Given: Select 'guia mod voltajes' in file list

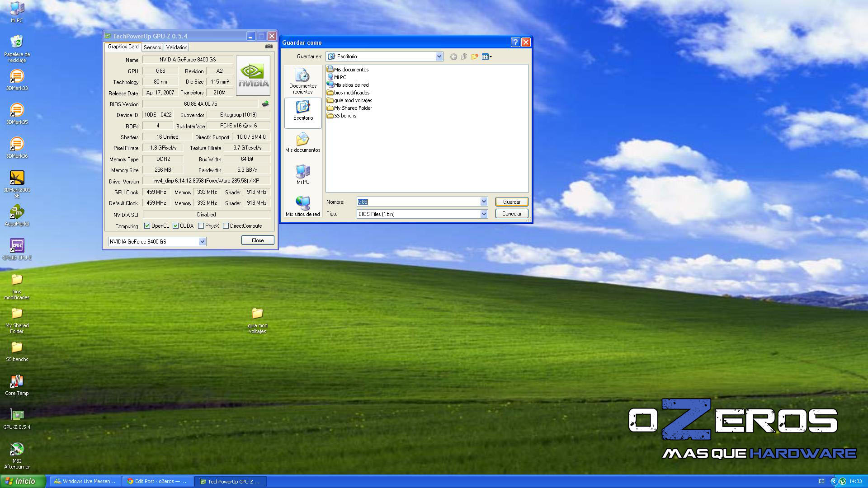Looking at the screenshot, I should click(349, 100).
